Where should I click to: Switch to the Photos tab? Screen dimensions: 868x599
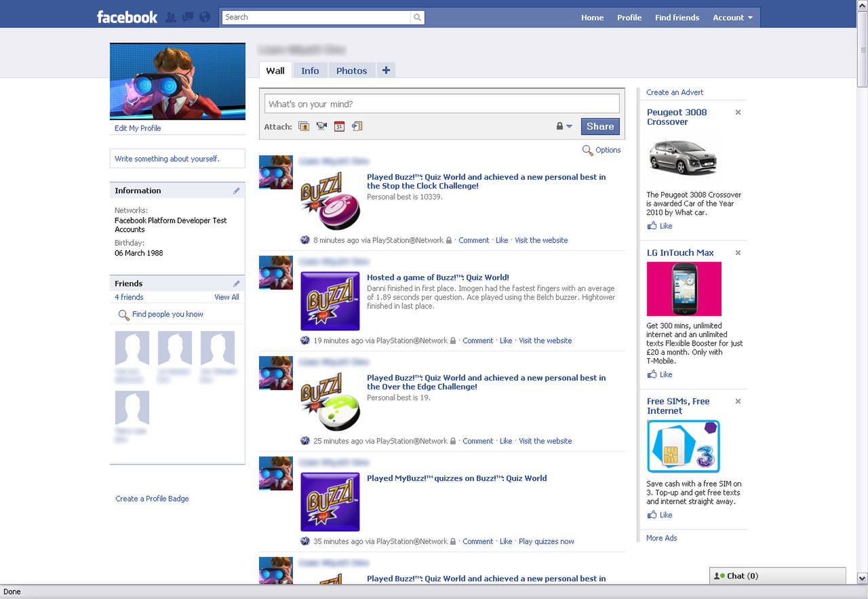pyautogui.click(x=351, y=71)
